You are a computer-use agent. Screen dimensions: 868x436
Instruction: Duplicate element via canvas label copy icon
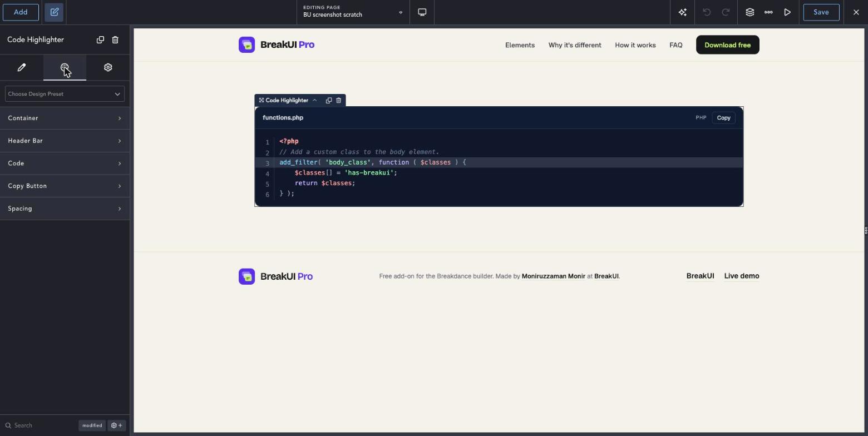[x=329, y=100]
